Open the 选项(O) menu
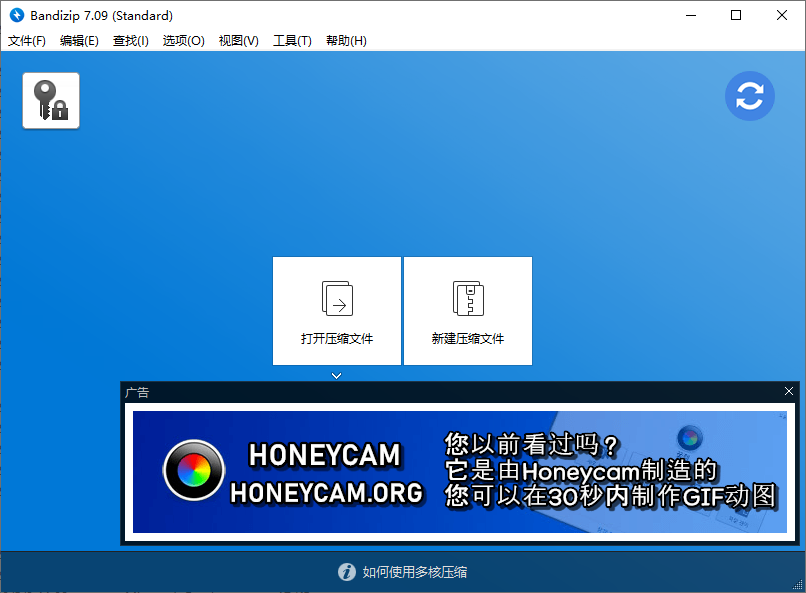Viewport: 806px width, 593px height. coord(183,40)
